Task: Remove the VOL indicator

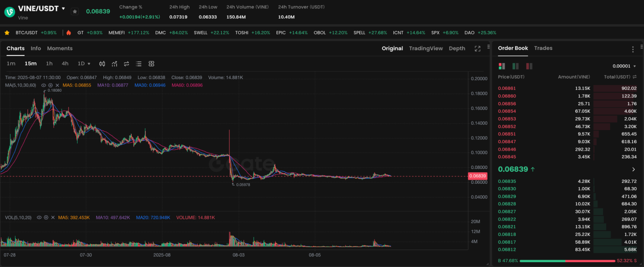Action: 53,218
